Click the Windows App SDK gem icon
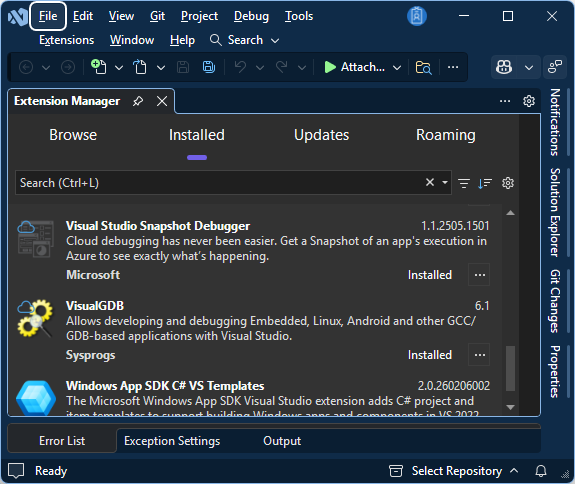 click(36, 398)
